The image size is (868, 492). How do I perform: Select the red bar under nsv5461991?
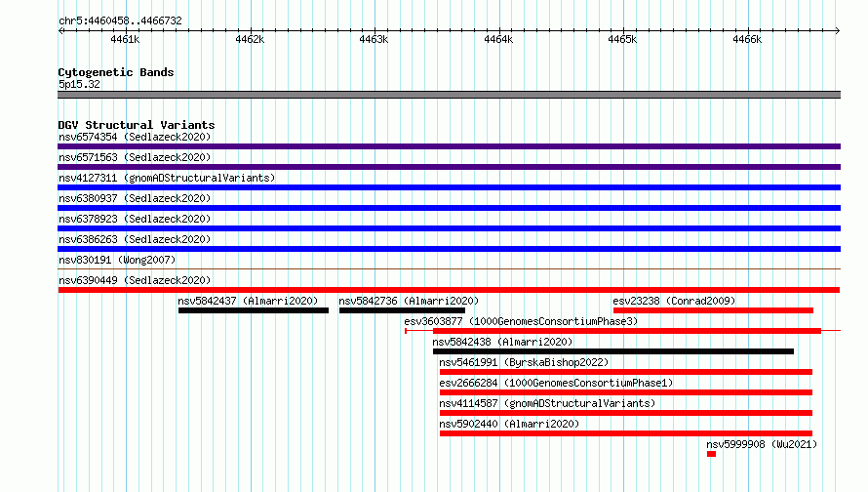[x=625, y=372]
